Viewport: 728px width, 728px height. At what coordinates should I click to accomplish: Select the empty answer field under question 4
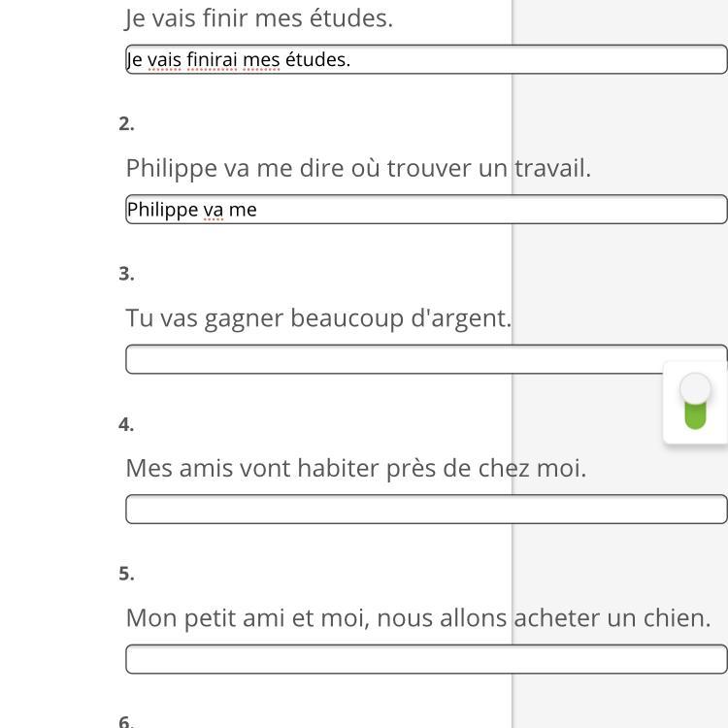(427, 510)
